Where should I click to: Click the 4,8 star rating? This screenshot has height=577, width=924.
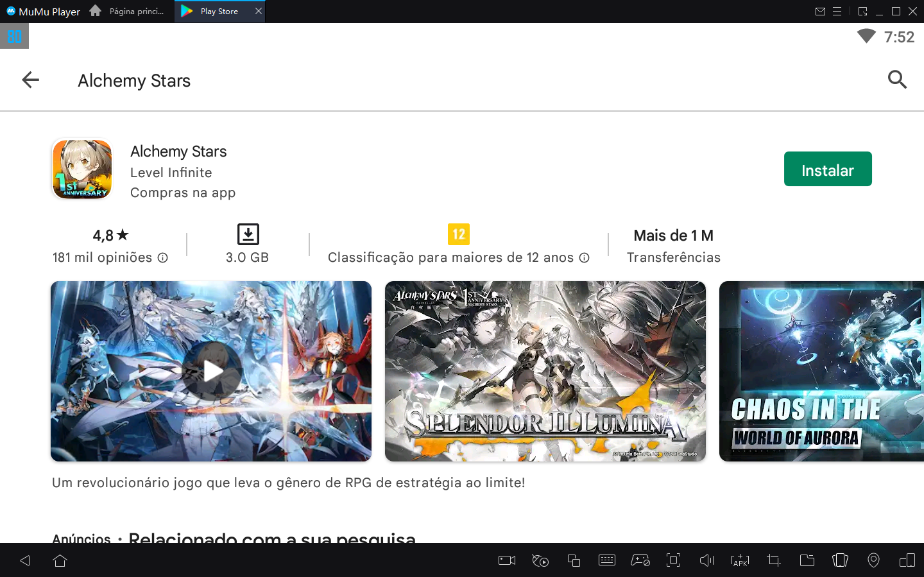(110, 236)
